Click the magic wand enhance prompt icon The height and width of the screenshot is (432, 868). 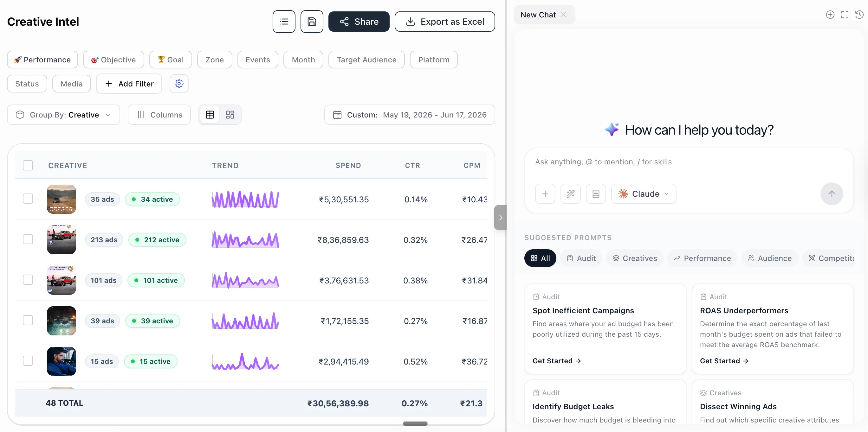[570, 194]
